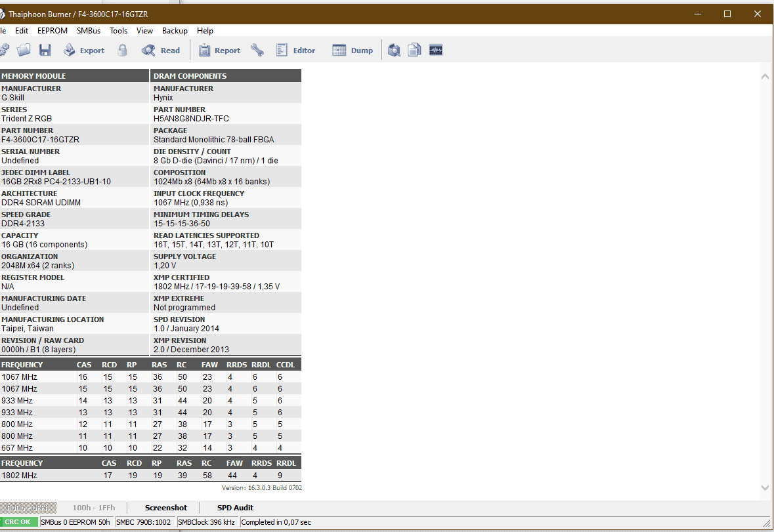The image size is (774, 532).
Task: Click the wrench tool icon
Action: (x=257, y=50)
